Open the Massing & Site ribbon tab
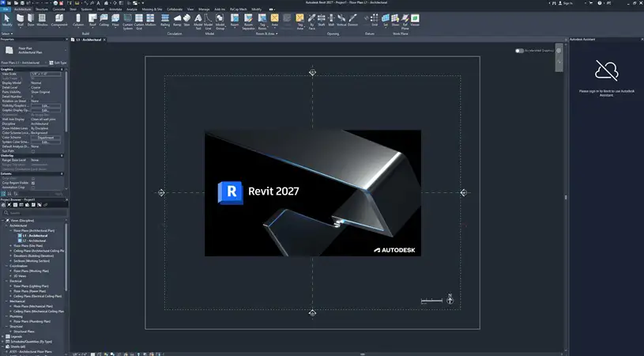Viewport: 644px width, 356px height. click(x=152, y=9)
